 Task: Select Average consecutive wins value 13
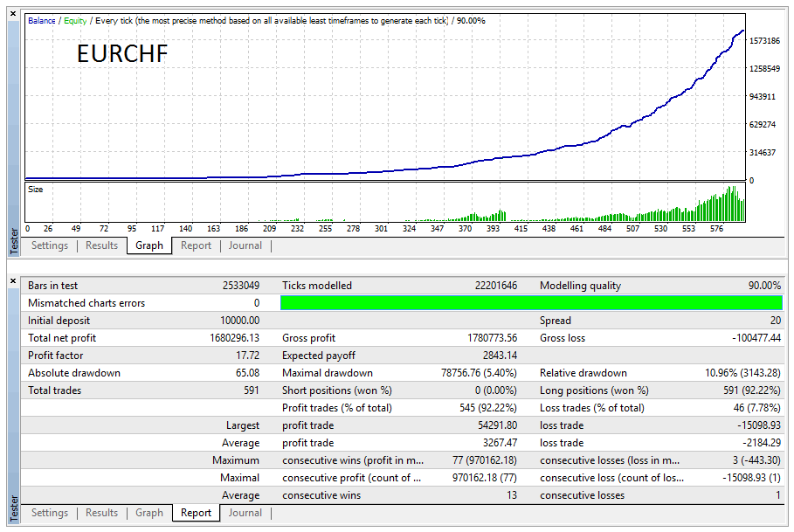tap(512, 495)
